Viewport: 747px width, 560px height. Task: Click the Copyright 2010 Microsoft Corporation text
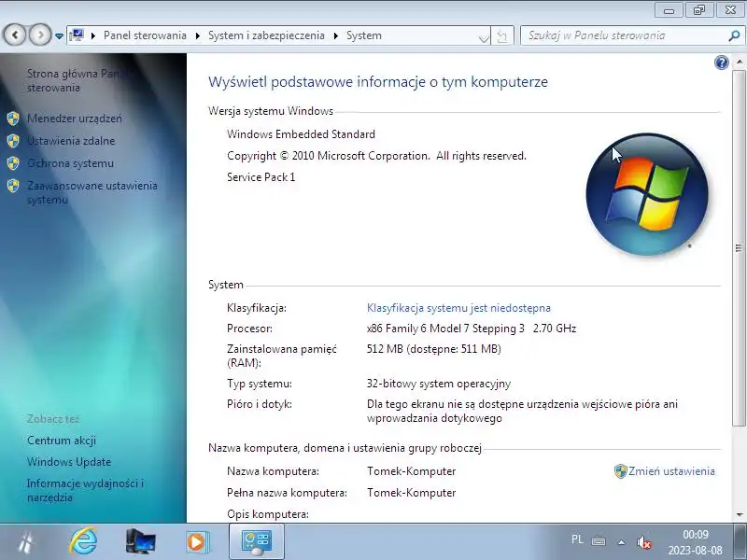click(377, 156)
